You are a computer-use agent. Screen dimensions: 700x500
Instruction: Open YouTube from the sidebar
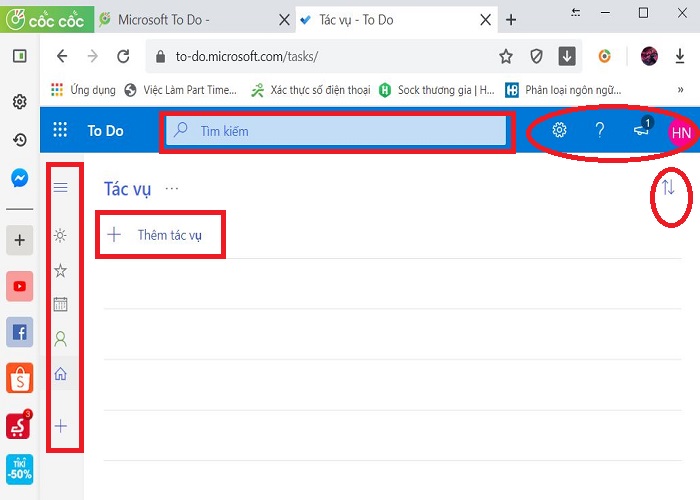point(19,286)
